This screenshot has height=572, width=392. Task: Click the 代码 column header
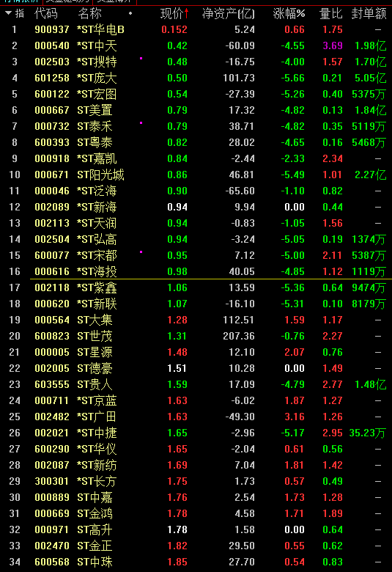click(46, 14)
